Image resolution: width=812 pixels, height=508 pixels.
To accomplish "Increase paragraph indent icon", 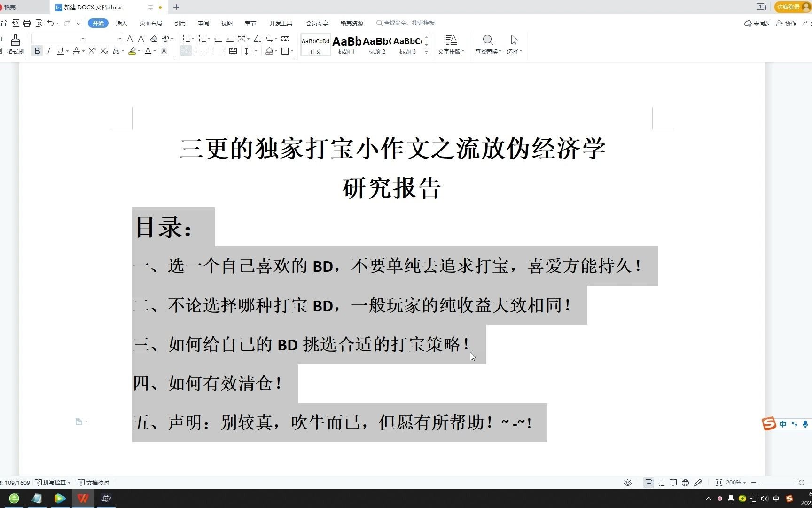I will tap(230, 39).
